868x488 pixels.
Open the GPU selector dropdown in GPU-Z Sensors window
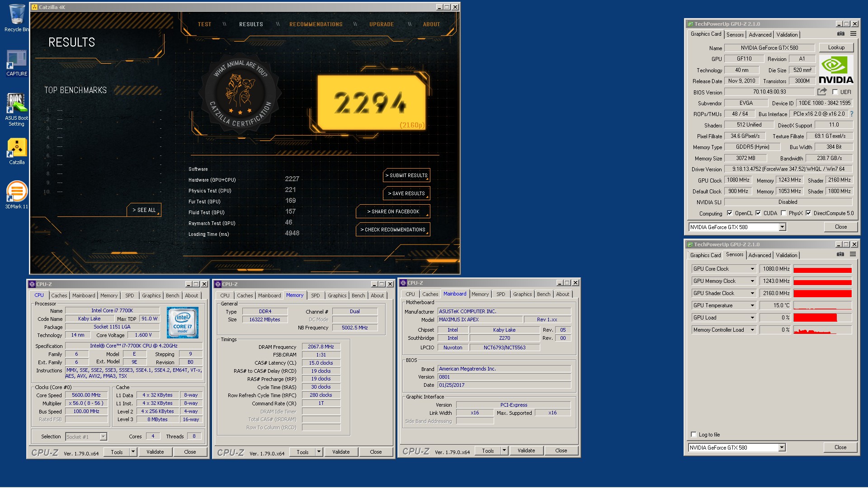(782, 448)
